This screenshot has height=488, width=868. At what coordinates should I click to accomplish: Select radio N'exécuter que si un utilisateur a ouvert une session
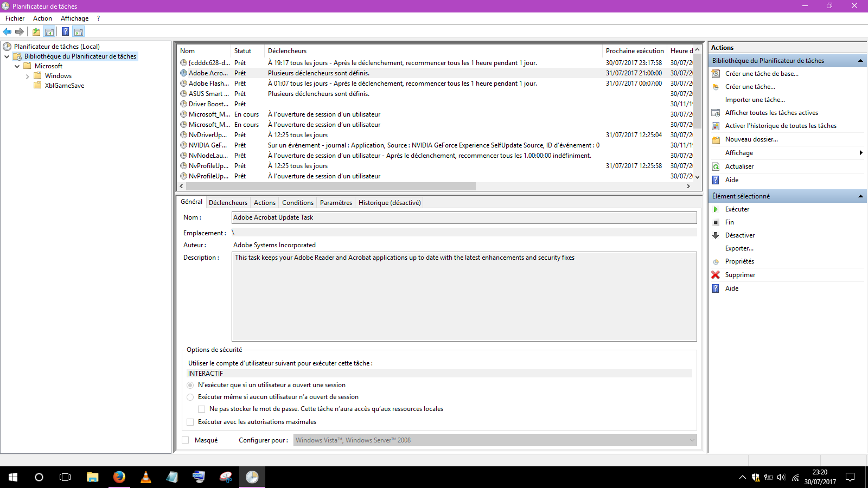tap(190, 385)
